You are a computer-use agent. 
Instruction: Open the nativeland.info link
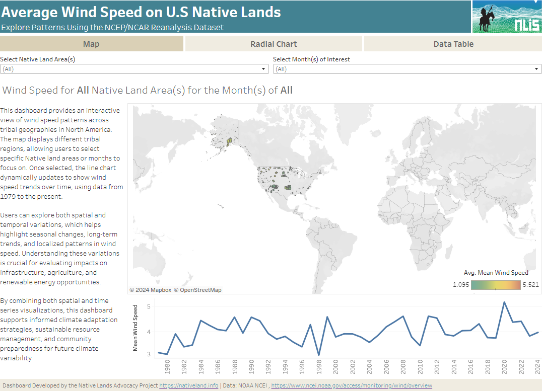pyautogui.click(x=188, y=386)
